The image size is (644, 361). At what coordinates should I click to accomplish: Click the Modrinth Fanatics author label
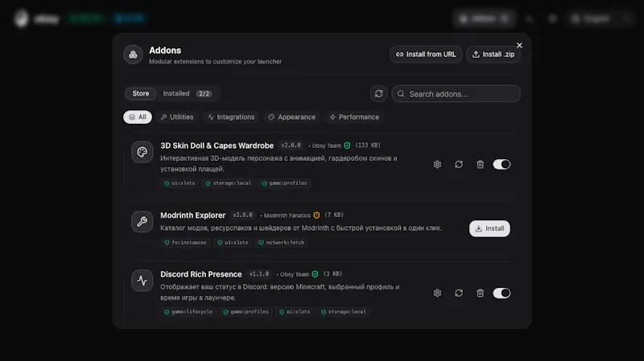287,215
